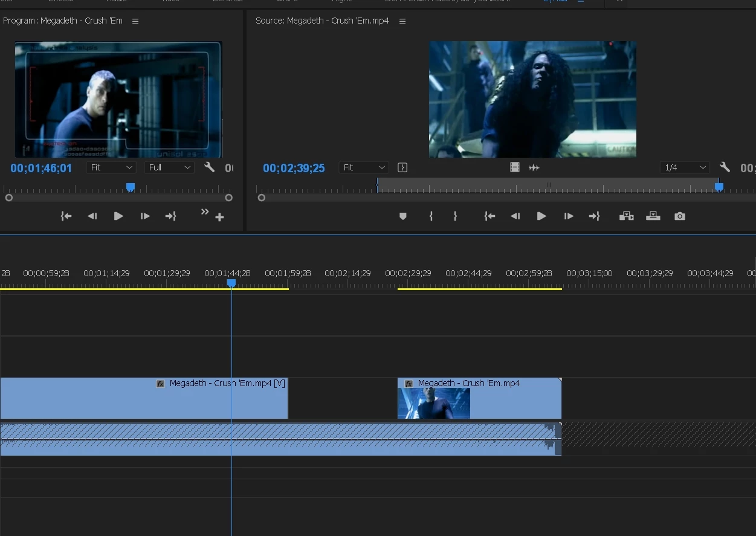This screenshot has height=536, width=756.
Task: Toggle Source monitor settings bracket icon beside Fit
Action: [402, 167]
